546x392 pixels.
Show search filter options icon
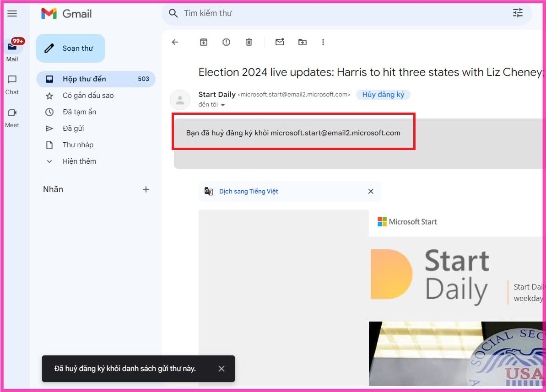pyautogui.click(x=518, y=13)
